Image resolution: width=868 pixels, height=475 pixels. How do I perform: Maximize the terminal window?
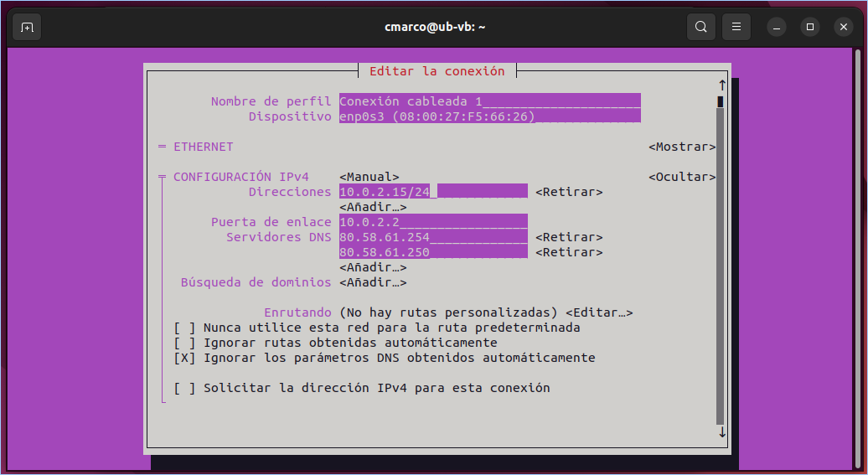pos(809,27)
